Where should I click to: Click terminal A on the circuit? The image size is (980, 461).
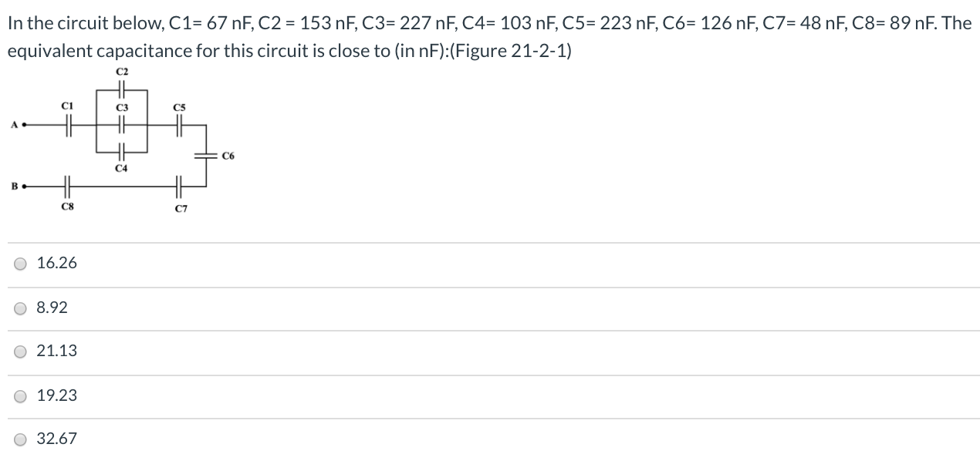[23, 123]
